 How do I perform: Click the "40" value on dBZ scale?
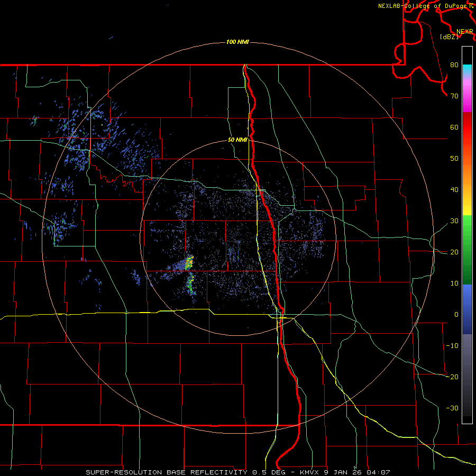[454, 190]
